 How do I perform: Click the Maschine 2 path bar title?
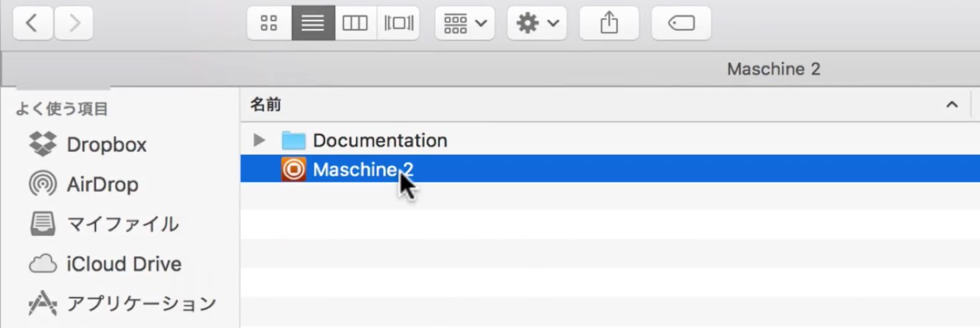[773, 69]
